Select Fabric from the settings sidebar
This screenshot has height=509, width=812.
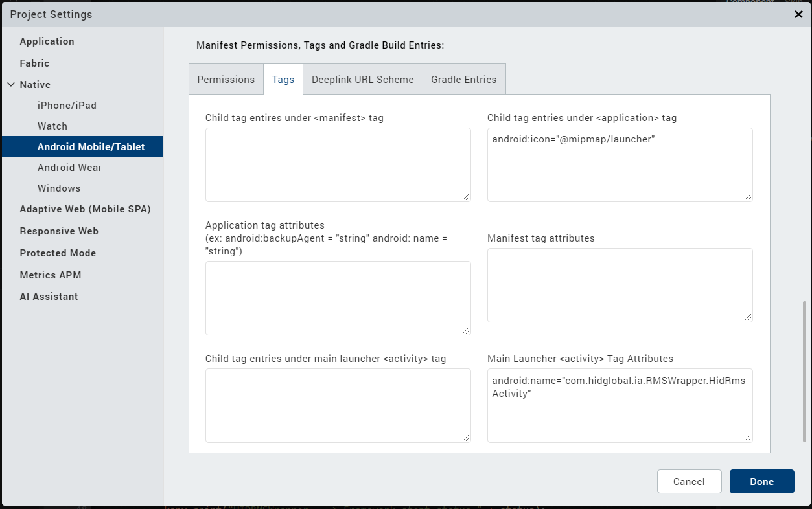click(x=34, y=63)
